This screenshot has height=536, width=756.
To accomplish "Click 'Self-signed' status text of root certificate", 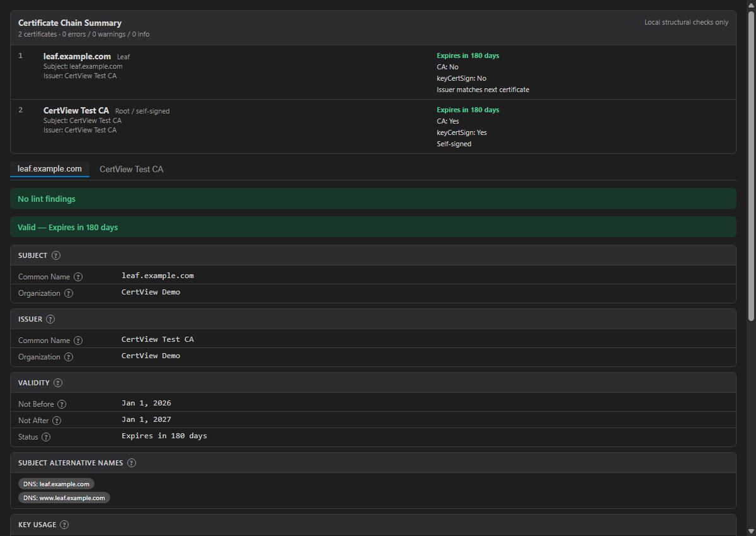I will (454, 144).
